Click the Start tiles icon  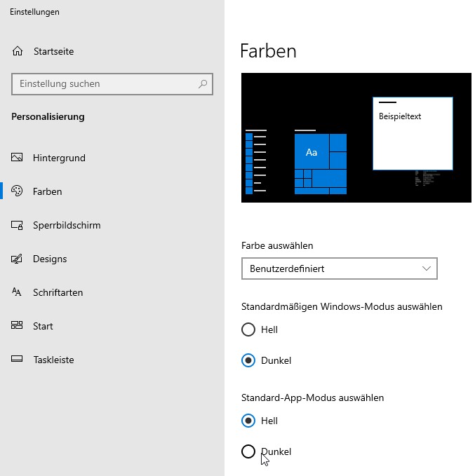pyautogui.click(x=18, y=326)
